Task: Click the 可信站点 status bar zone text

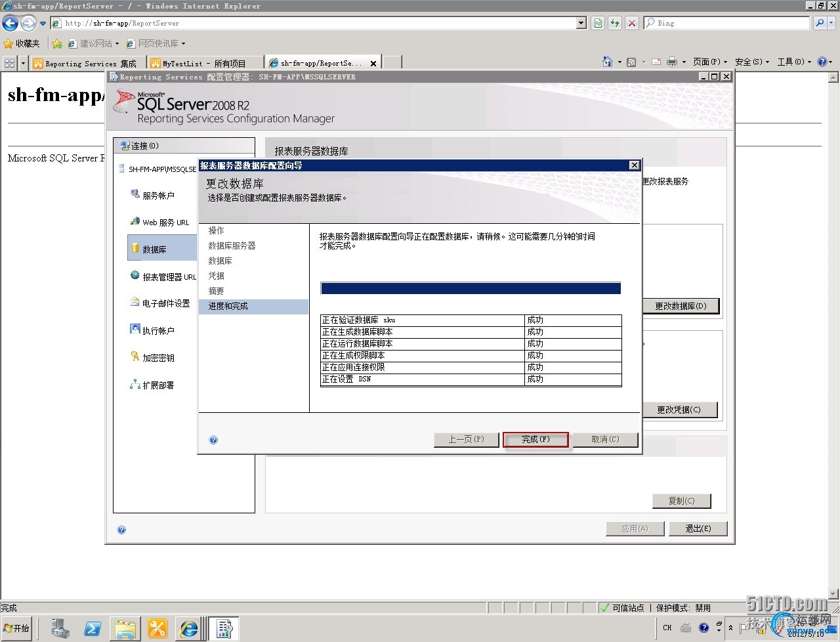Action: [x=628, y=608]
